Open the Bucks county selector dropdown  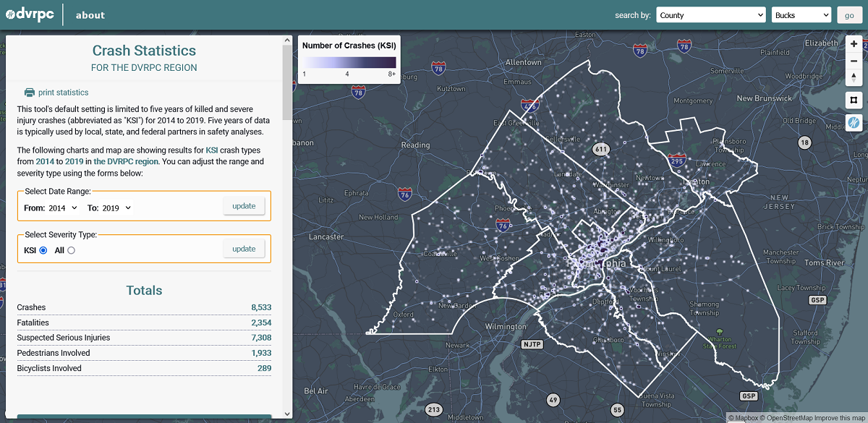801,15
